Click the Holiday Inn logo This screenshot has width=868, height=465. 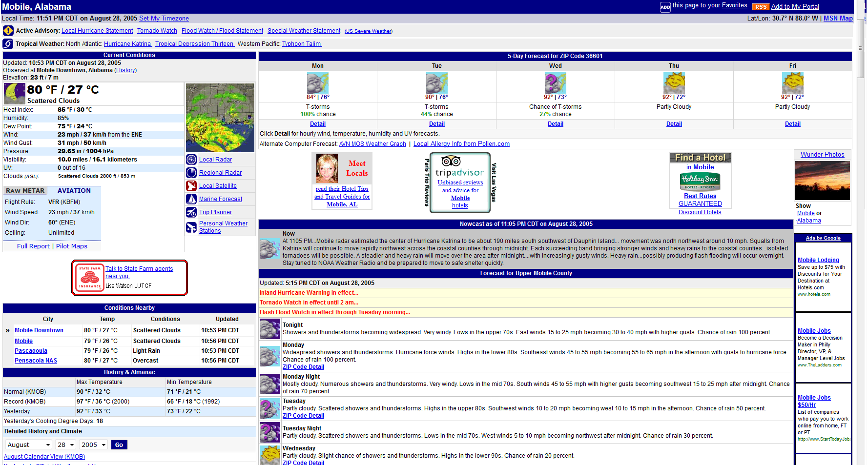click(700, 182)
